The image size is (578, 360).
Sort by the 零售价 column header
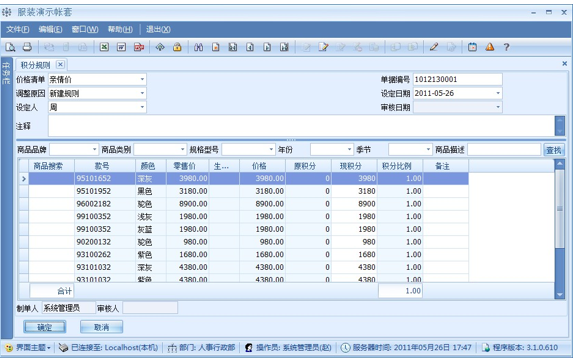188,166
